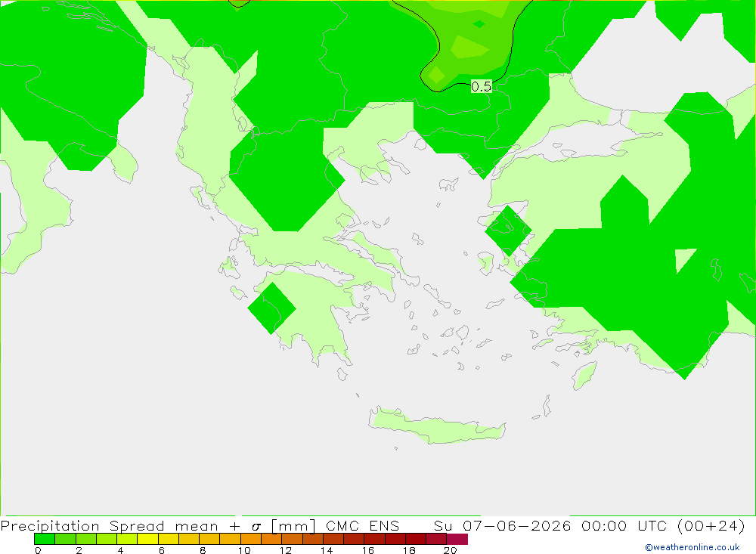Open the weatheronline.co.uk copyright link
Screen dimensions: 756x554
click(692, 547)
